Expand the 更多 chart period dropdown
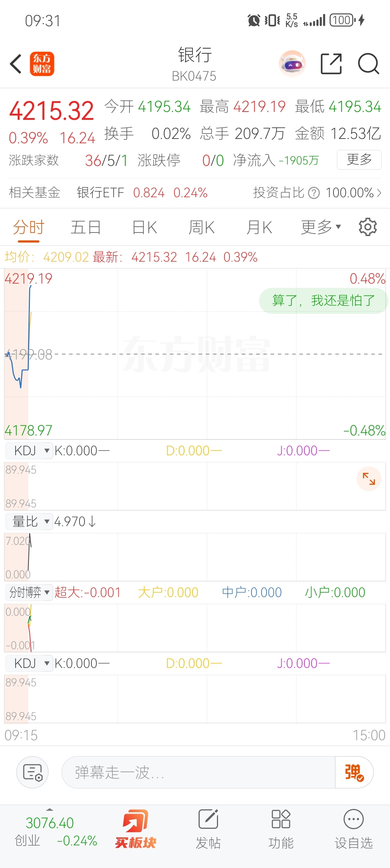The height and width of the screenshot is (868, 390). click(321, 227)
